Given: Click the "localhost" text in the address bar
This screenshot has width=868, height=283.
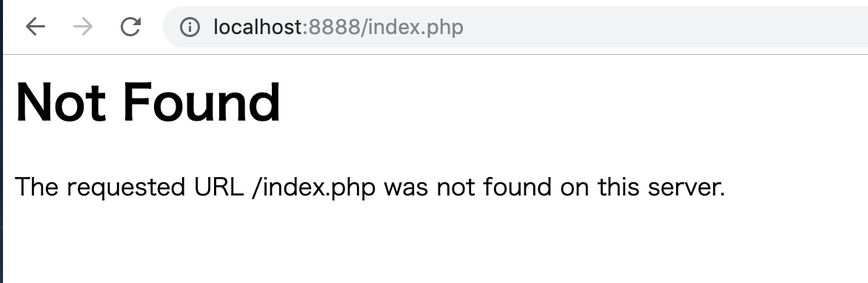Looking at the screenshot, I should (x=258, y=27).
